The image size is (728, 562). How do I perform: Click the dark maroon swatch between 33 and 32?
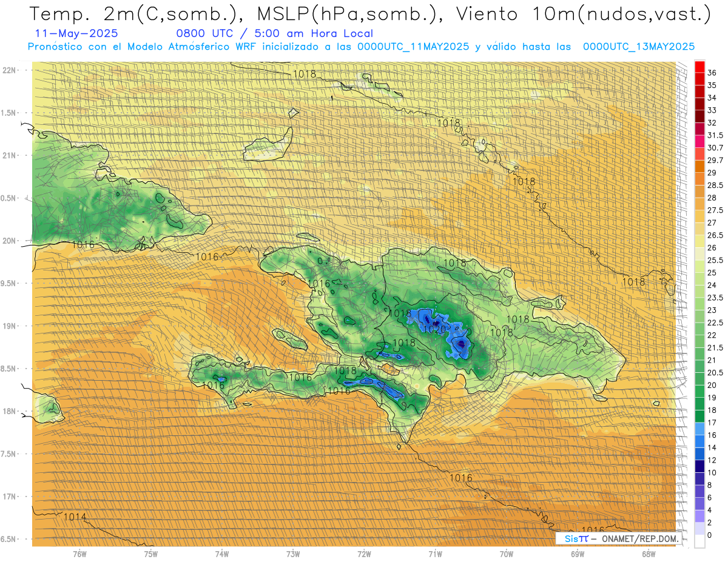tap(699, 116)
